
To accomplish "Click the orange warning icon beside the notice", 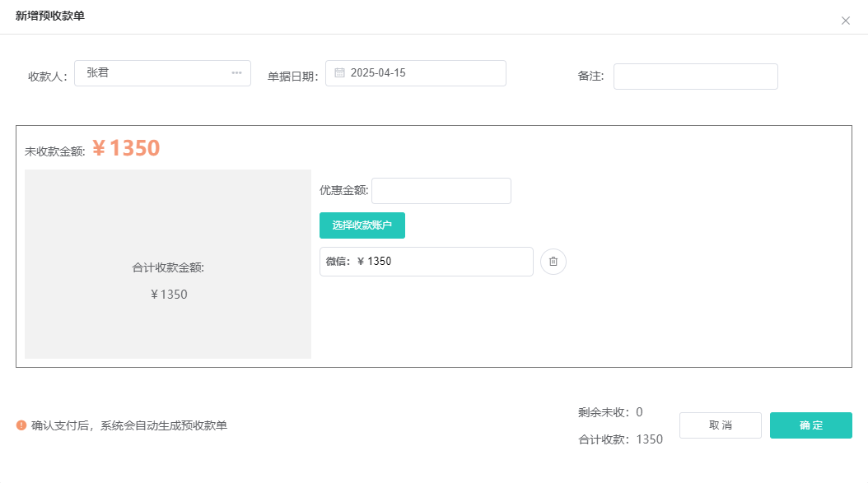I will pos(21,425).
